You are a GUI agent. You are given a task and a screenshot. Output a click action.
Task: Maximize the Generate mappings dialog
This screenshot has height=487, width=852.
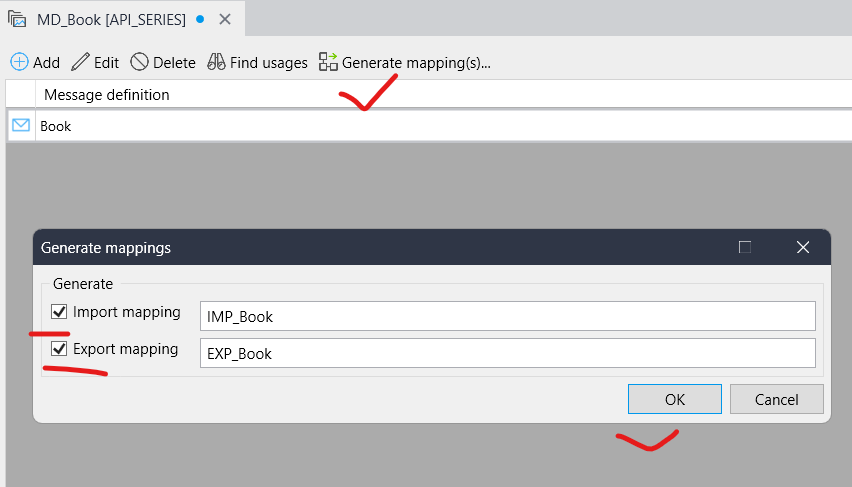tap(745, 247)
